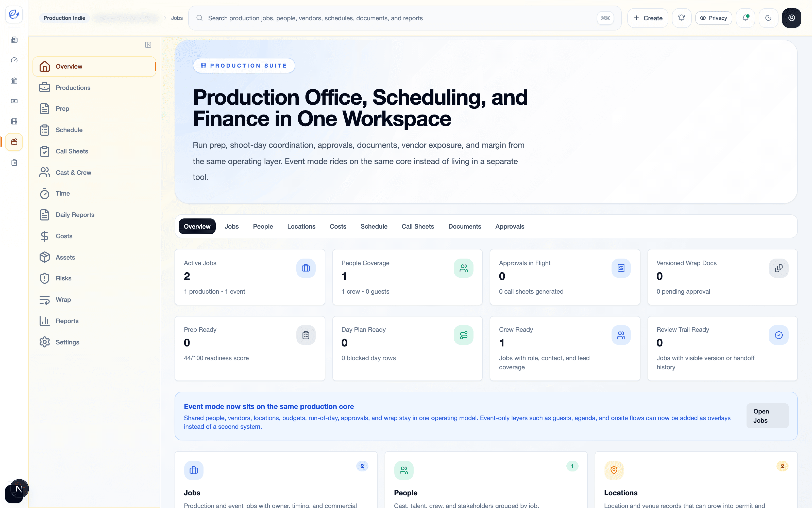This screenshot has width=812, height=508.
Task: Click the Assets box icon
Action: pos(45,257)
